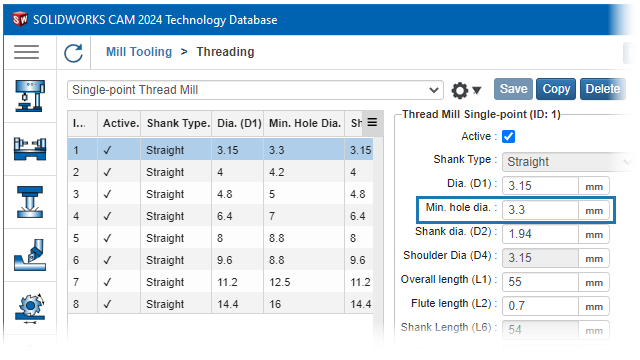Open the table column menu icon
The image size is (640, 360).
(372, 122)
